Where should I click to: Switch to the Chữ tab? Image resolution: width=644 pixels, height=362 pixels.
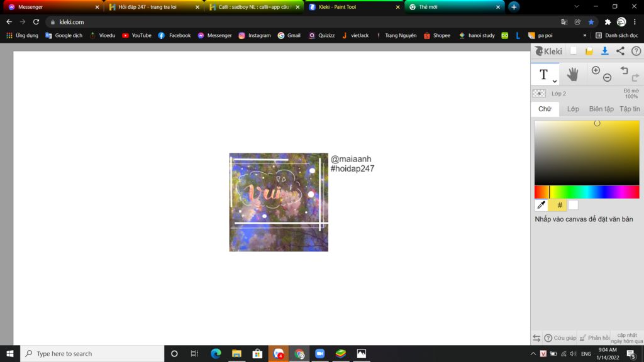545,109
